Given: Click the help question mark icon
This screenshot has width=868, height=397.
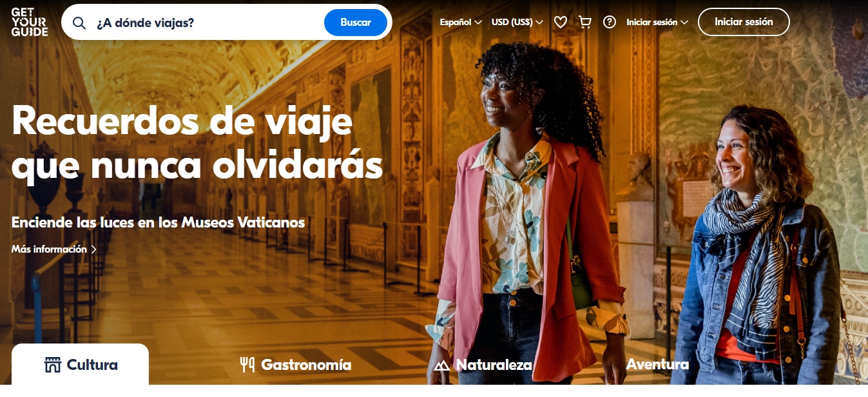Looking at the screenshot, I should coord(610,22).
